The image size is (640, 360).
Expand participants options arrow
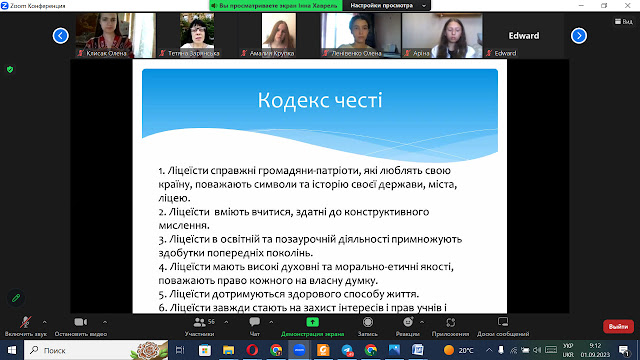coord(226,322)
